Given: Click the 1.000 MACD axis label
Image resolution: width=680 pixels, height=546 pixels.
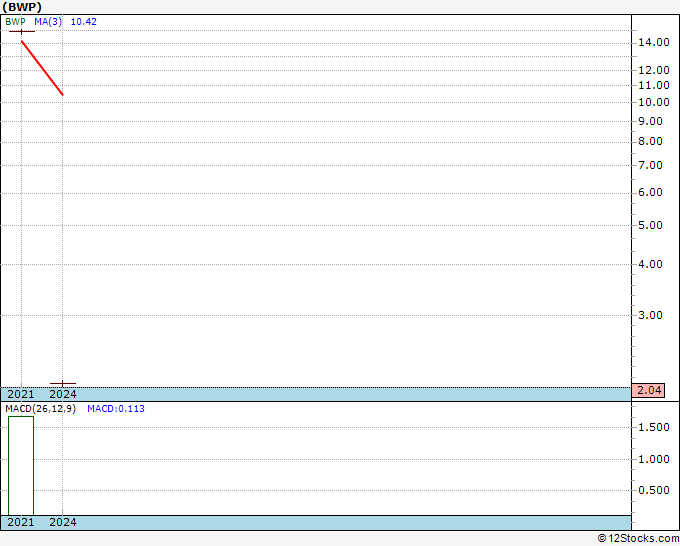Looking at the screenshot, I should 654,459.
